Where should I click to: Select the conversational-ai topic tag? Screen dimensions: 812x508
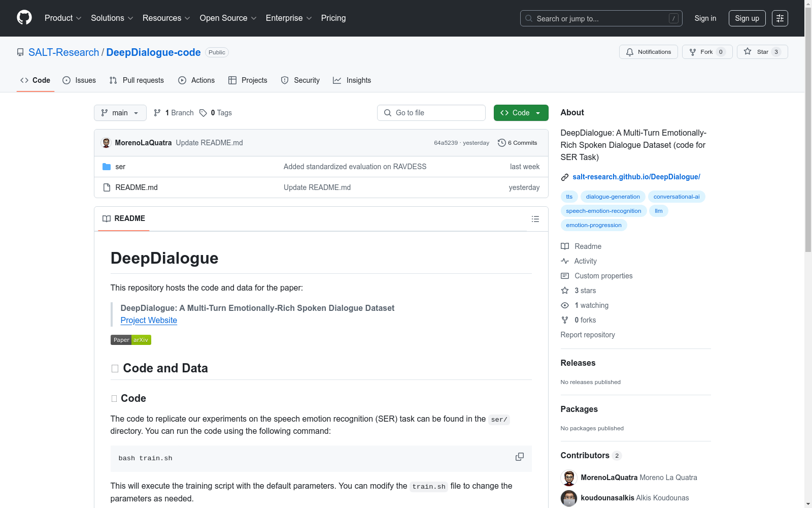[x=676, y=197]
